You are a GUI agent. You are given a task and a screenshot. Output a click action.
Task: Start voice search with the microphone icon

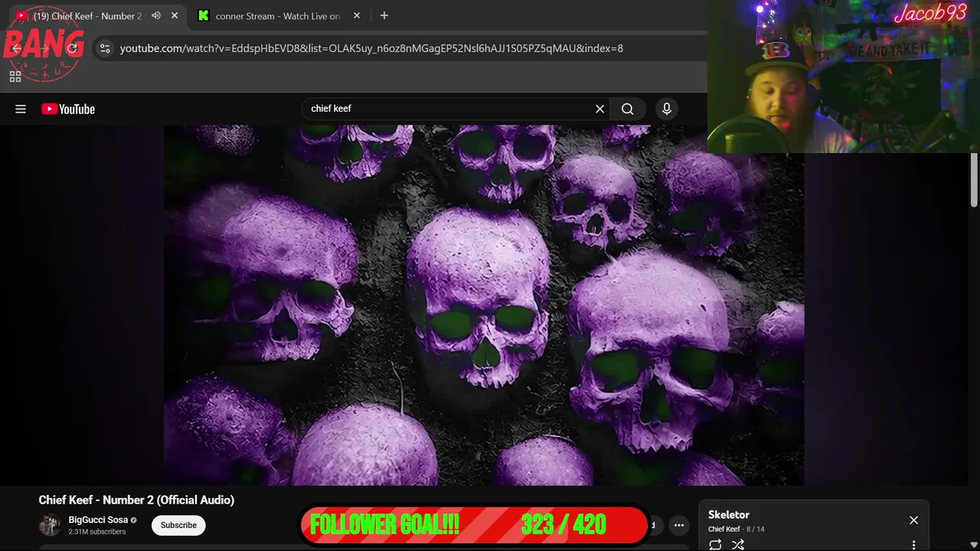pyautogui.click(x=667, y=109)
